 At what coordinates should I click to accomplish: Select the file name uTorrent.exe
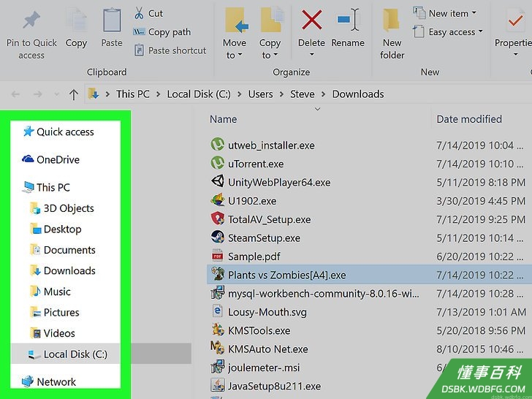click(256, 164)
